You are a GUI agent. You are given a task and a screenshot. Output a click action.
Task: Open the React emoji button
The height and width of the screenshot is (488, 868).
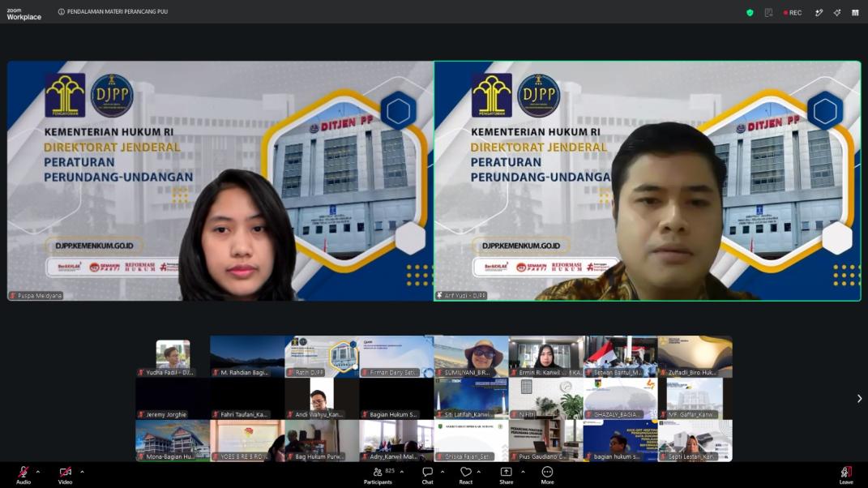[465, 475]
